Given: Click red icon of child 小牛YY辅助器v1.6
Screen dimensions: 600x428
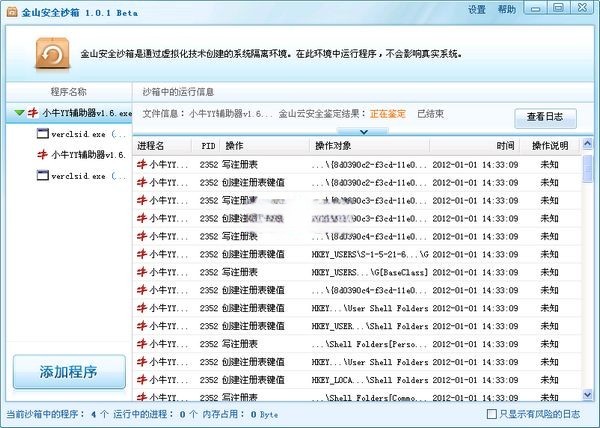Looking at the screenshot, I should [x=42, y=155].
